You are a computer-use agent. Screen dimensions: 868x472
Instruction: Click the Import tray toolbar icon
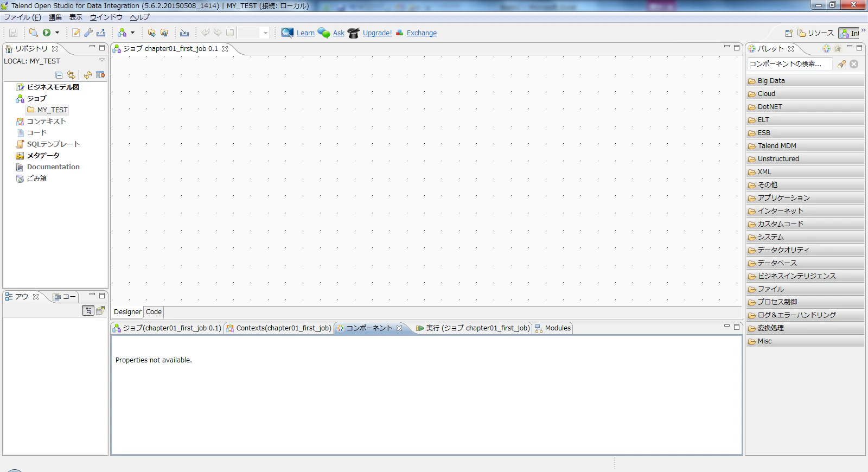click(x=184, y=33)
